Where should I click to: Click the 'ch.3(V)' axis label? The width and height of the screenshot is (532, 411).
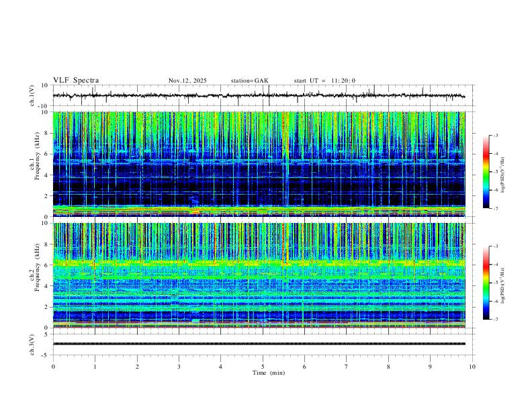[x=32, y=345]
